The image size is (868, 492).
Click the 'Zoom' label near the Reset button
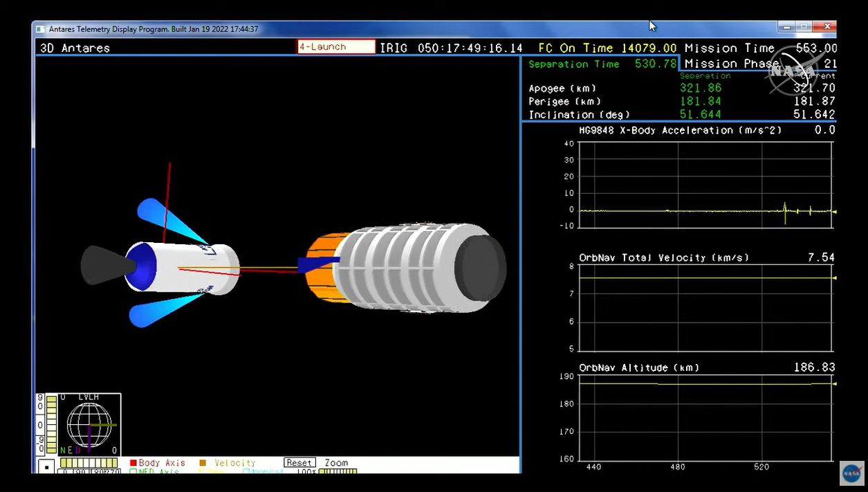coord(336,462)
